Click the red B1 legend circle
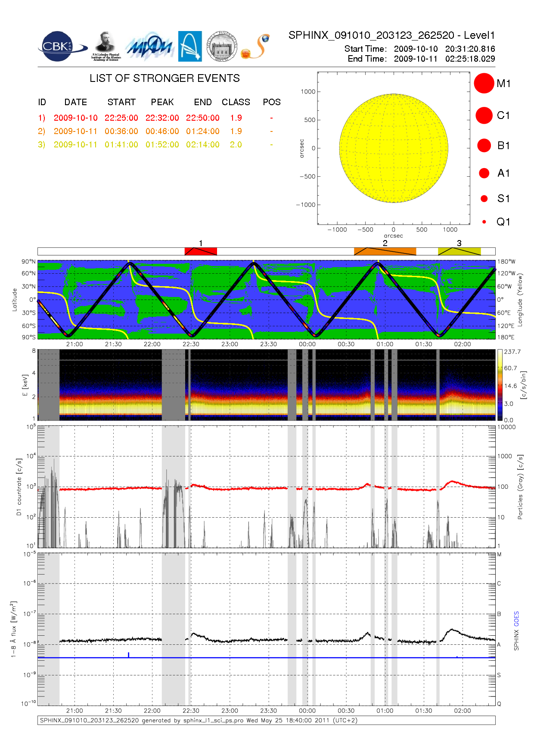The image size is (534, 756). point(484,145)
